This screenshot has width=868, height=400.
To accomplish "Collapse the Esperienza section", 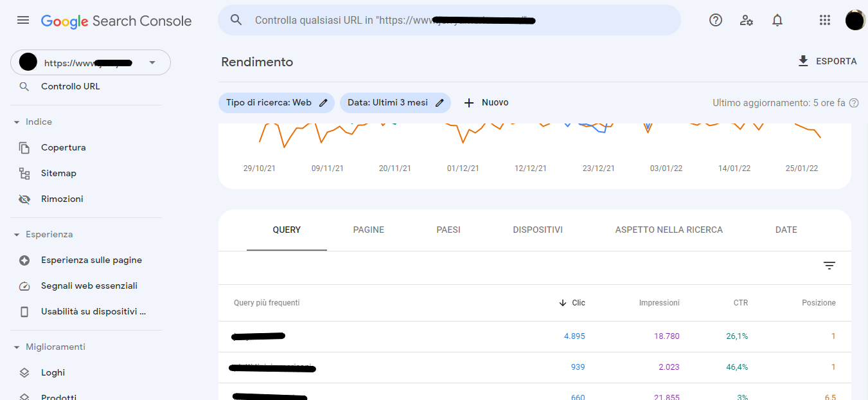I will (x=17, y=235).
